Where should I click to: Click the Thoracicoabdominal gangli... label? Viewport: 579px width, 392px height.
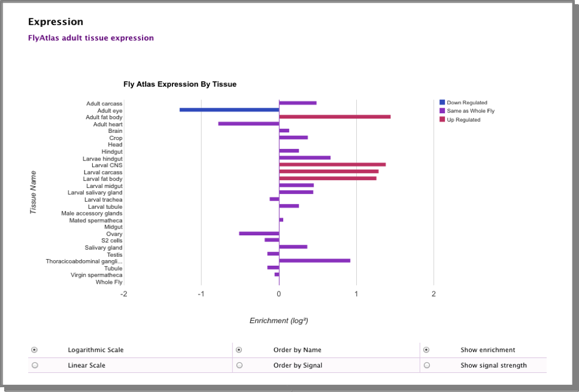[84, 261]
